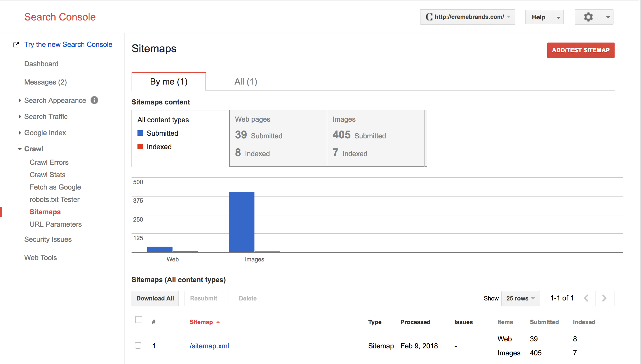Click the ADD/TEST SITEMAP button
641x364 pixels.
tap(581, 50)
